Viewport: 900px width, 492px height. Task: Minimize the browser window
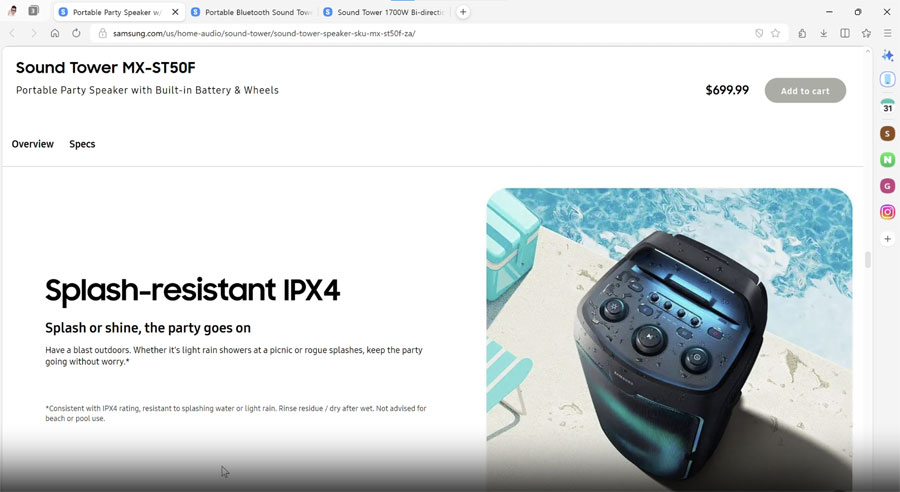click(829, 11)
